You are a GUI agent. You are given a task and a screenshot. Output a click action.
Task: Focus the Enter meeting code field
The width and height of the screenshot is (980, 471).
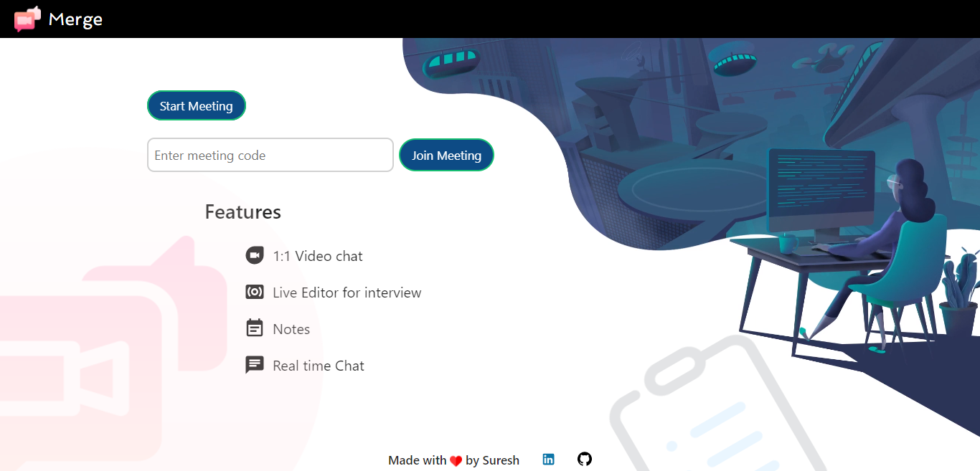(270, 155)
